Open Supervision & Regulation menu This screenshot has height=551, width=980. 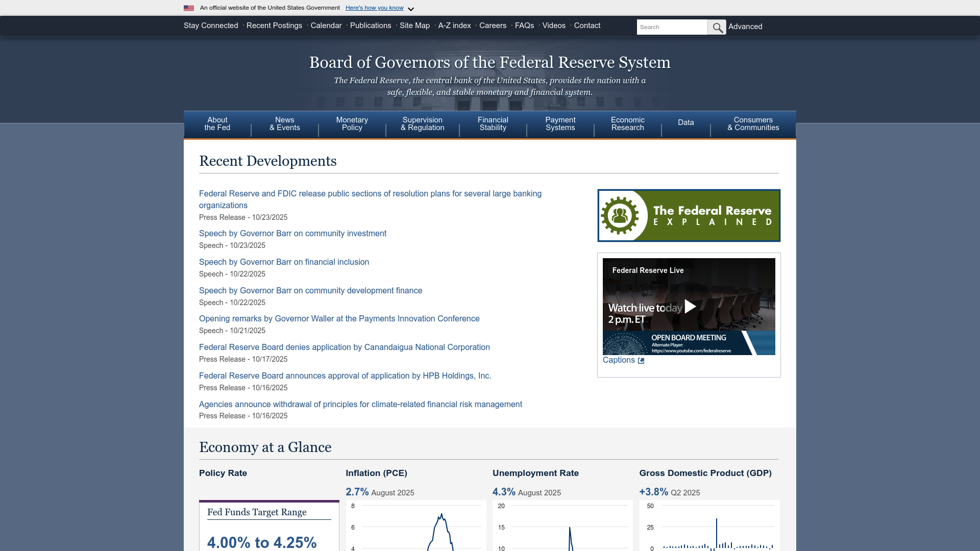click(423, 124)
